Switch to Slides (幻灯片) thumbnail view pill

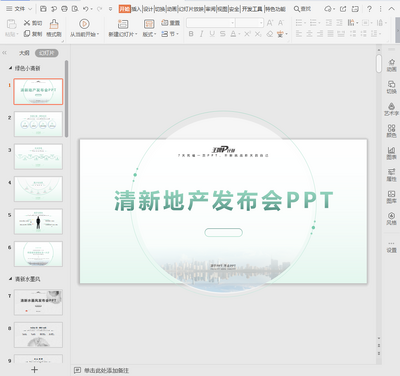[47, 53]
